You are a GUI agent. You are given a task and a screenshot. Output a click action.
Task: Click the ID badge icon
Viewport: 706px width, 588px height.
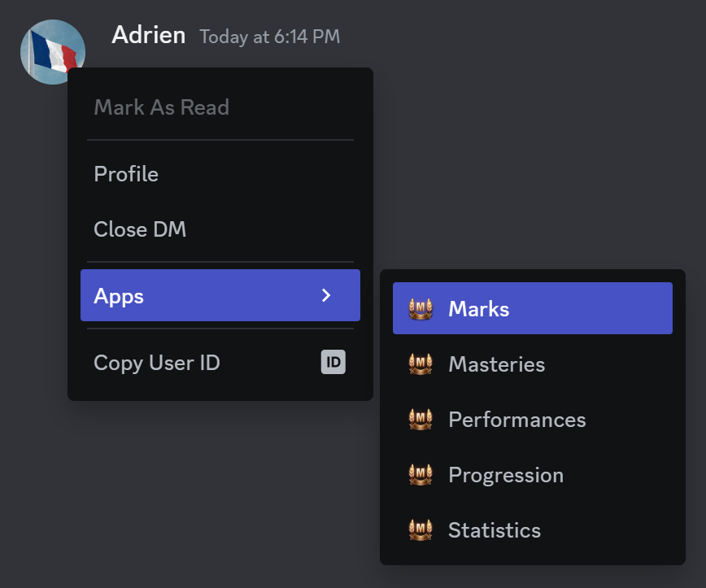333,363
